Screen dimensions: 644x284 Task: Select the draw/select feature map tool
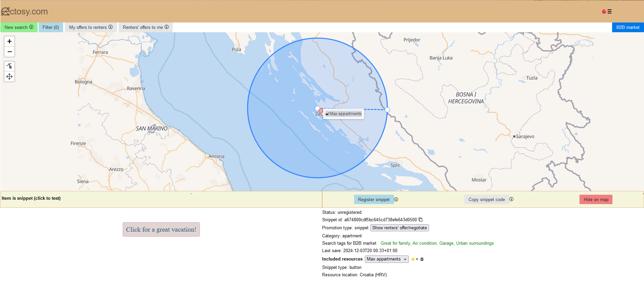[x=9, y=66]
